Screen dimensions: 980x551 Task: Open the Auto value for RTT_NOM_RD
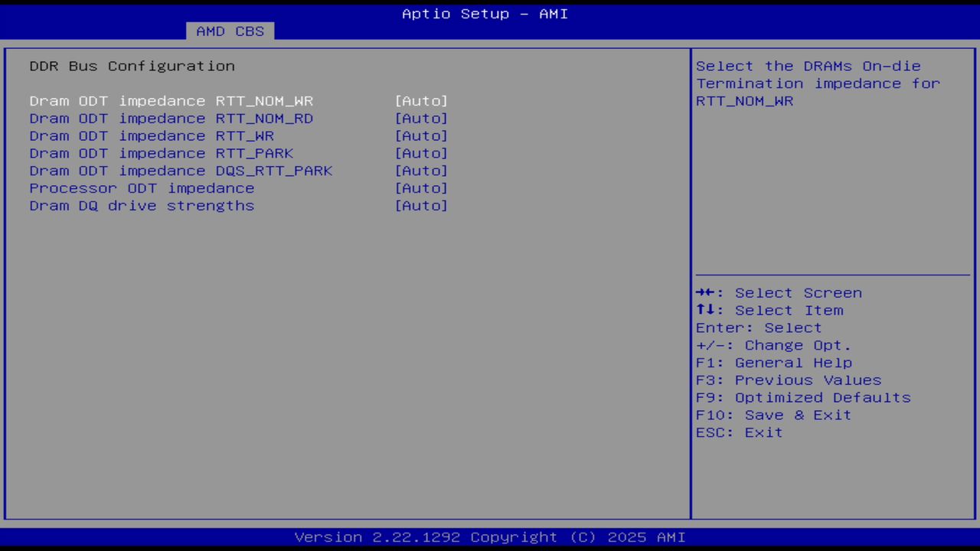pos(421,119)
